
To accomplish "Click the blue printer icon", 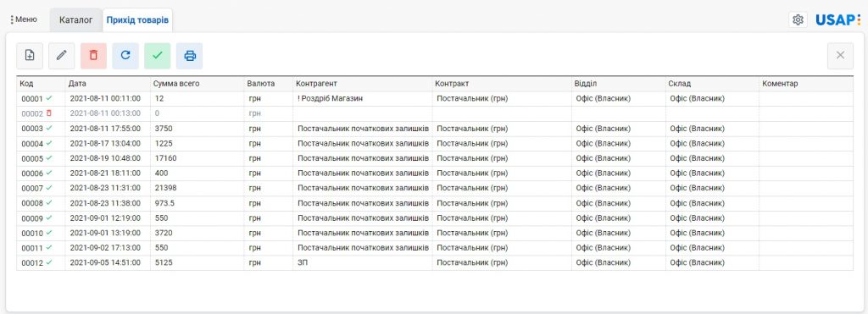I will [x=190, y=55].
